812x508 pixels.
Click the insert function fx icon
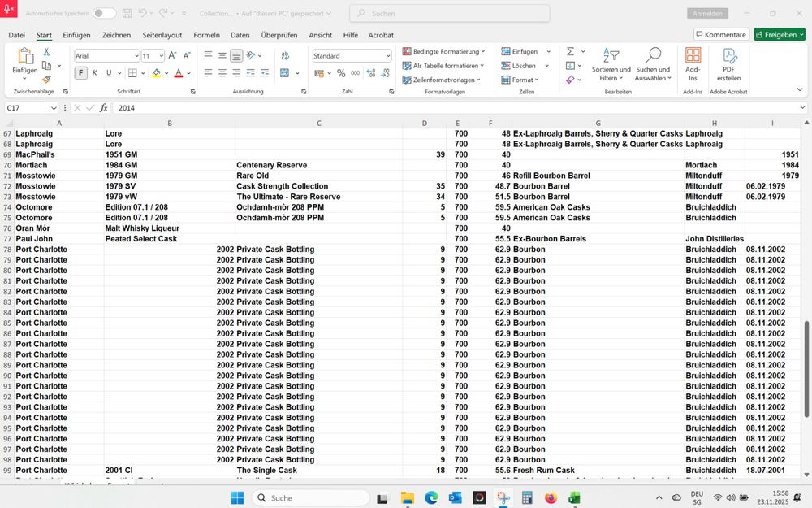point(104,107)
